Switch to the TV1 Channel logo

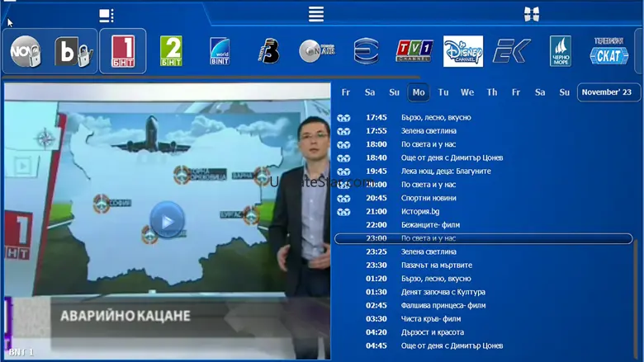(414, 51)
